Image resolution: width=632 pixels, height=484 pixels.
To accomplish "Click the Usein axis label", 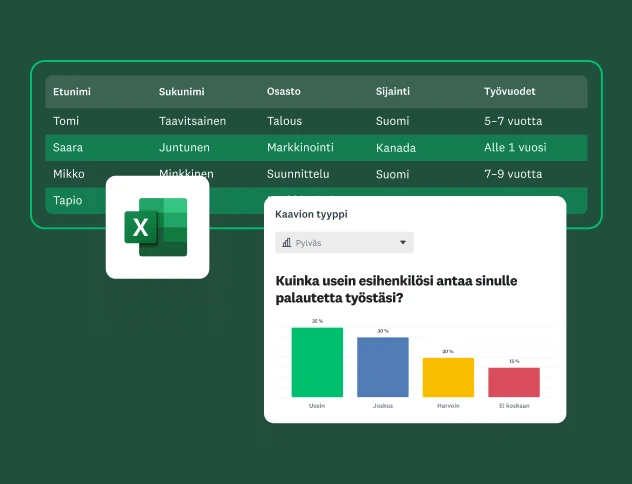I will point(317,406).
